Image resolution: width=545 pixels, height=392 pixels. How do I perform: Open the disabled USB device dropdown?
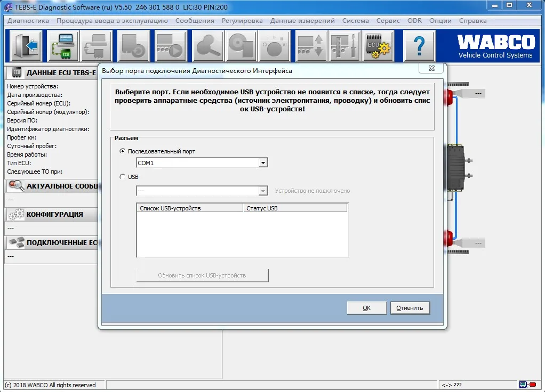pos(263,191)
